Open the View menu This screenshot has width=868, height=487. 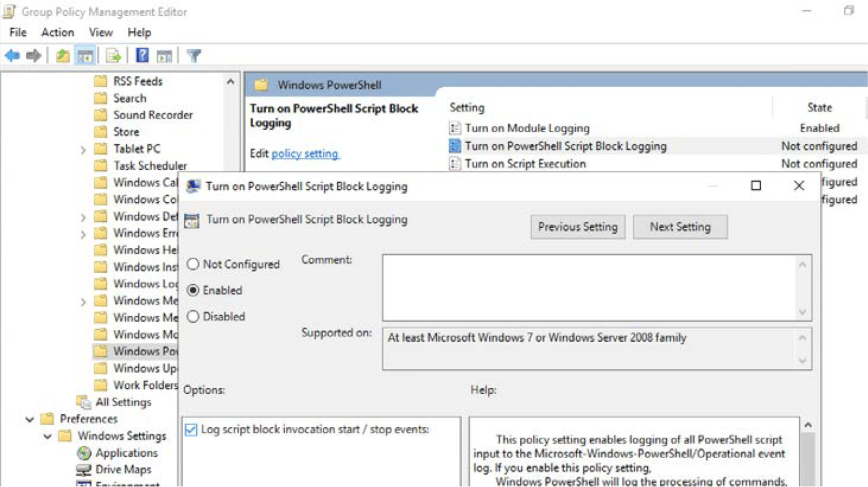[100, 32]
